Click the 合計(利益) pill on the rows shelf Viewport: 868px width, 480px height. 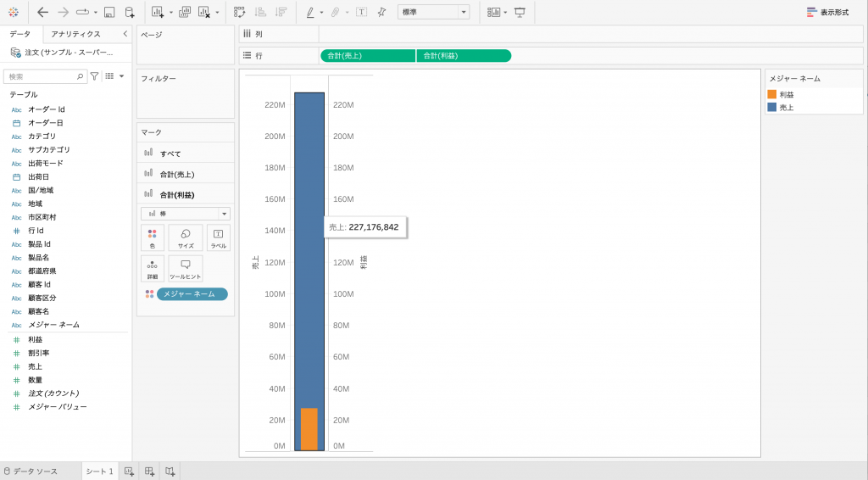click(464, 55)
